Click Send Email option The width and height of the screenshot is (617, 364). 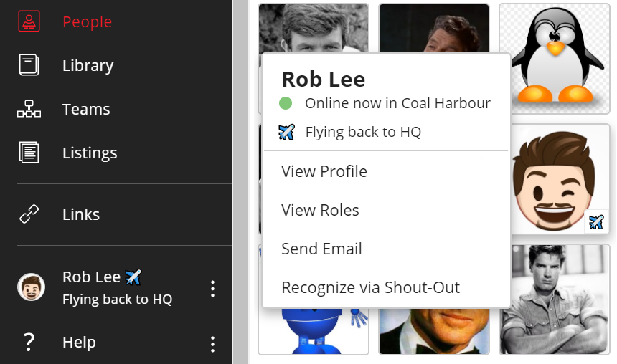pos(321,249)
